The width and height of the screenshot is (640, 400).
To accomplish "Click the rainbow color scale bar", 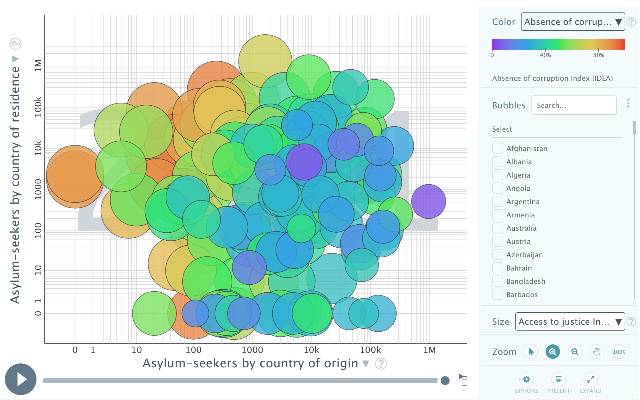I will click(x=558, y=44).
